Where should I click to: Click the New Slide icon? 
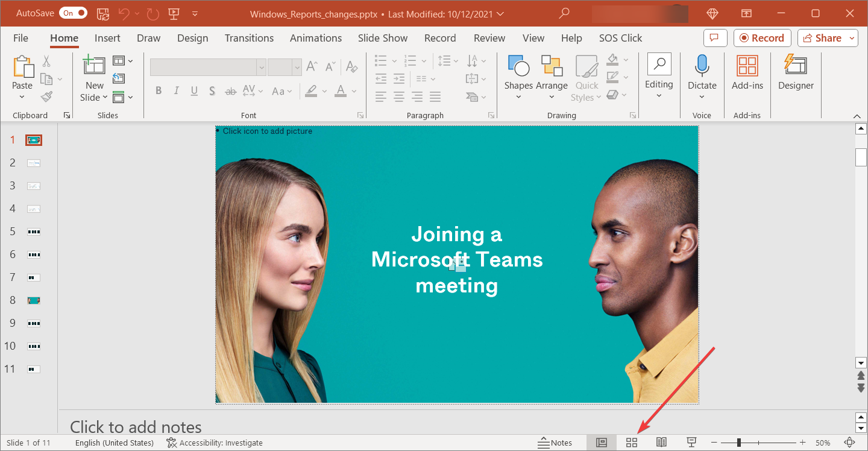coord(94,65)
